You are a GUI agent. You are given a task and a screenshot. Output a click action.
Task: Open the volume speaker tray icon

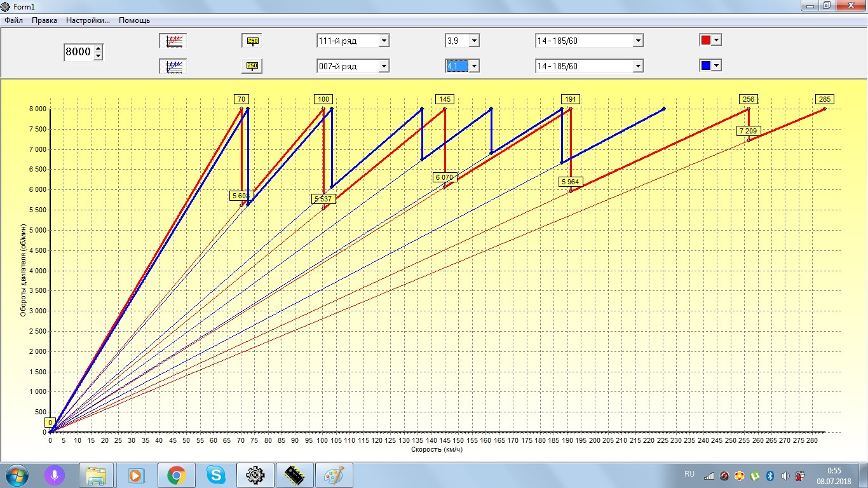click(x=785, y=475)
